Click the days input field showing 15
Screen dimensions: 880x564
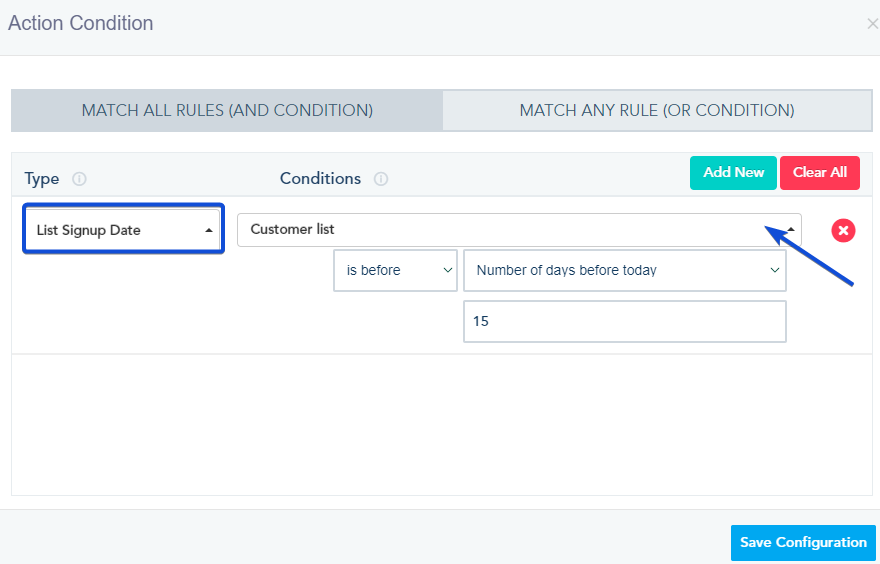click(x=624, y=322)
